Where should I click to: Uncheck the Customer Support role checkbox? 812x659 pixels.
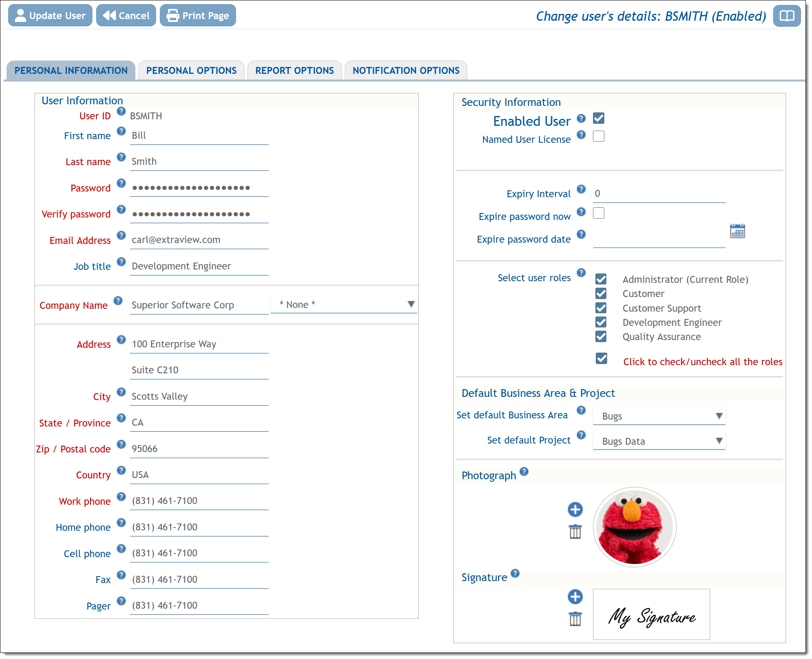(x=601, y=308)
